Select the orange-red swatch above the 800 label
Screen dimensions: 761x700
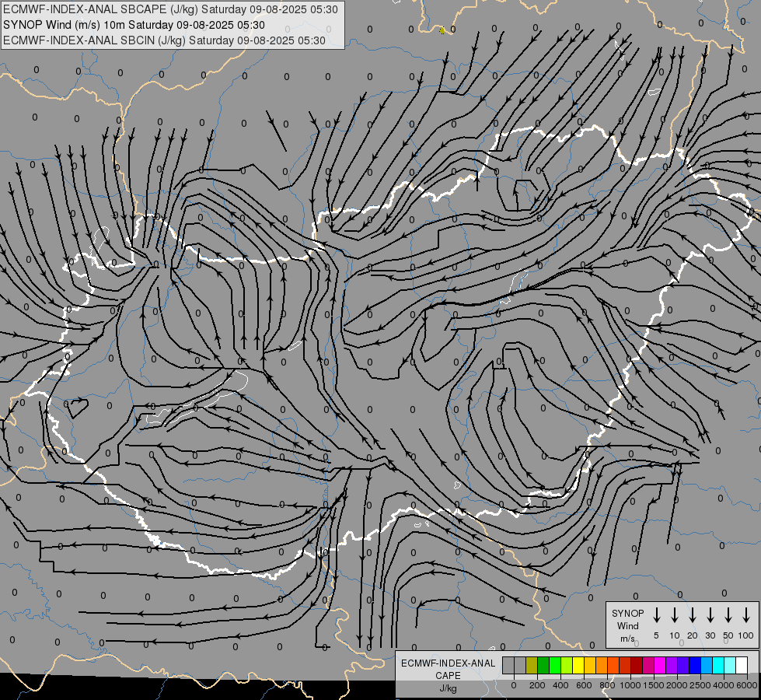coord(614,665)
